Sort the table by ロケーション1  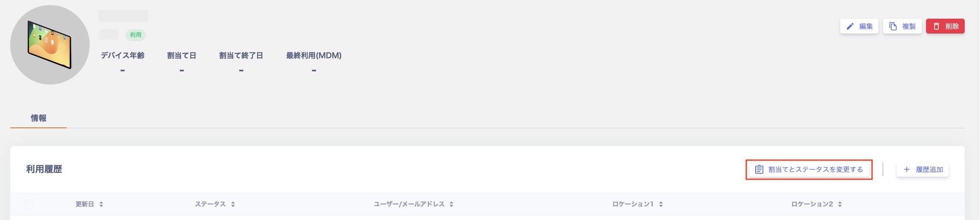pos(661,204)
